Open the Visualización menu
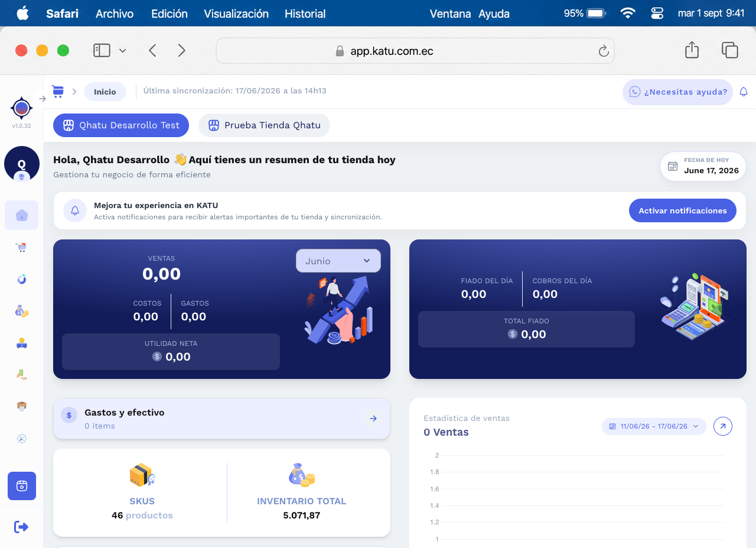Screen dimensions: 756x548 tap(236, 14)
